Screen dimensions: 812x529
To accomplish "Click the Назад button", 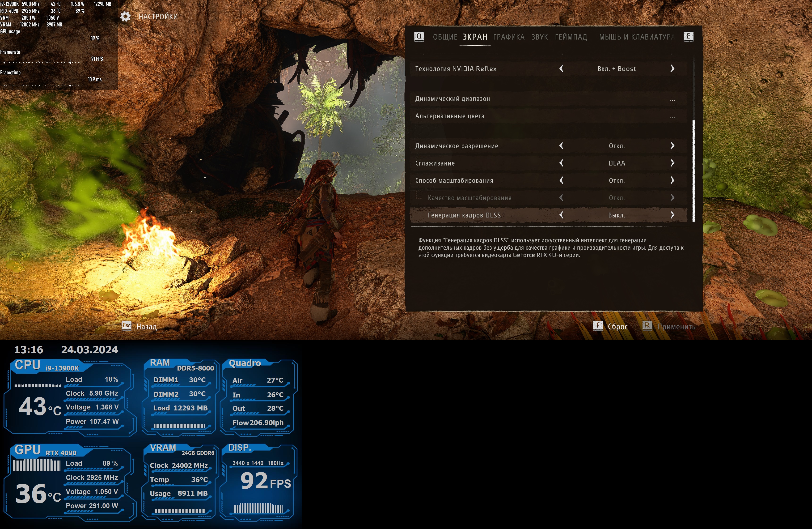I will click(147, 327).
